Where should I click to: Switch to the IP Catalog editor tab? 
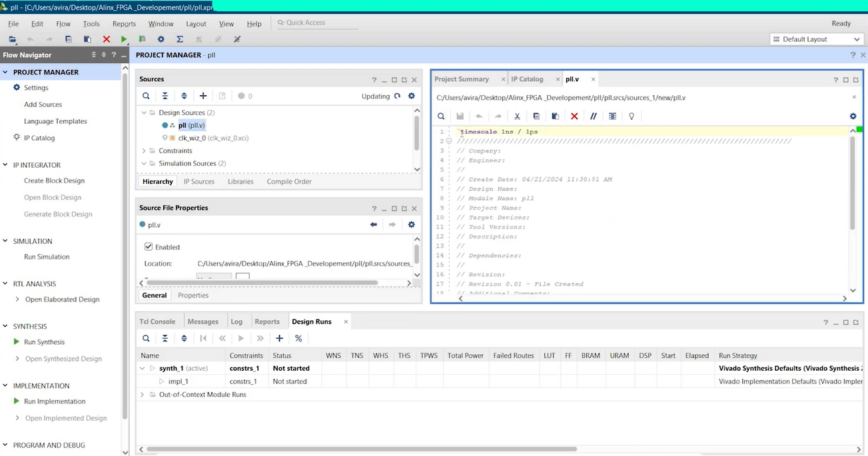coord(527,79)
